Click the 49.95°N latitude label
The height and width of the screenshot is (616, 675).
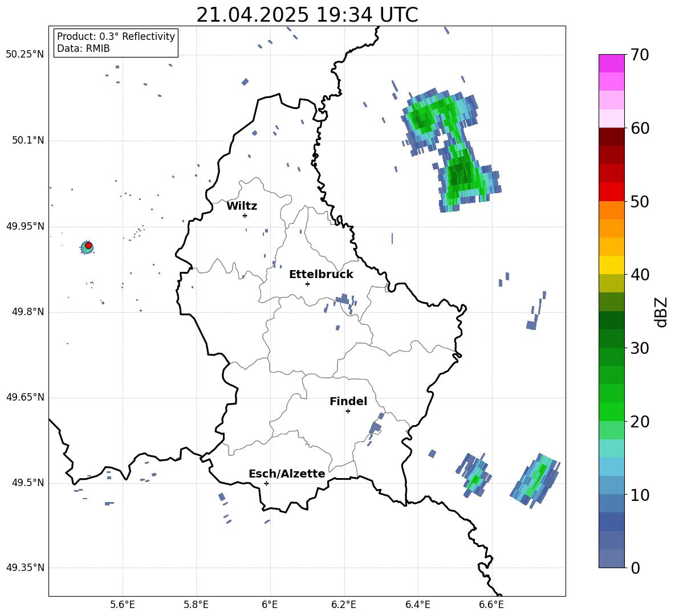click(x=25, y=226)
